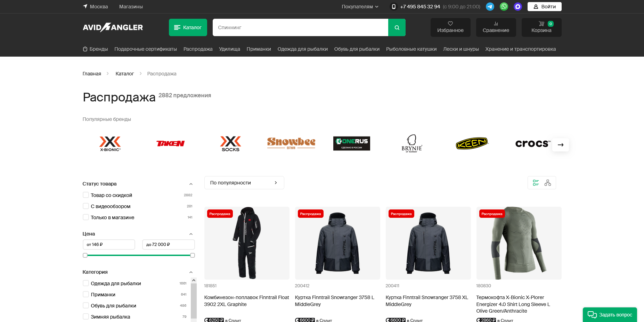Select the Keen brand logo
This screenshot has height=322, width=644.
472,143
